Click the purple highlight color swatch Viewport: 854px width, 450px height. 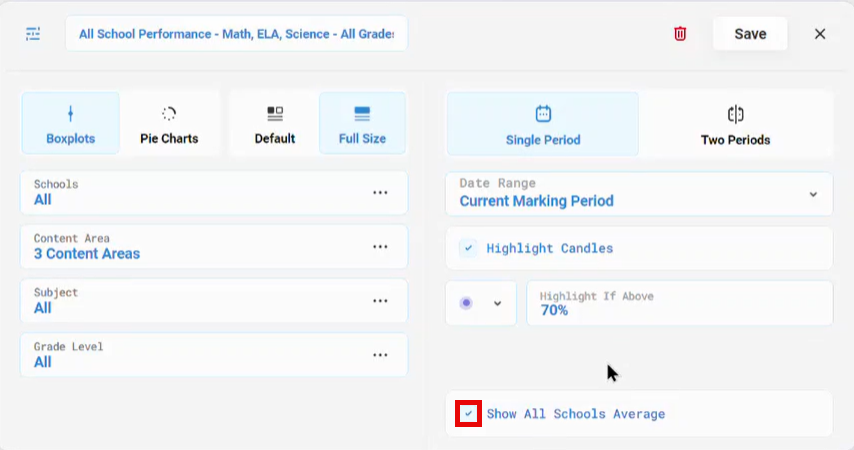coord(466,303)
